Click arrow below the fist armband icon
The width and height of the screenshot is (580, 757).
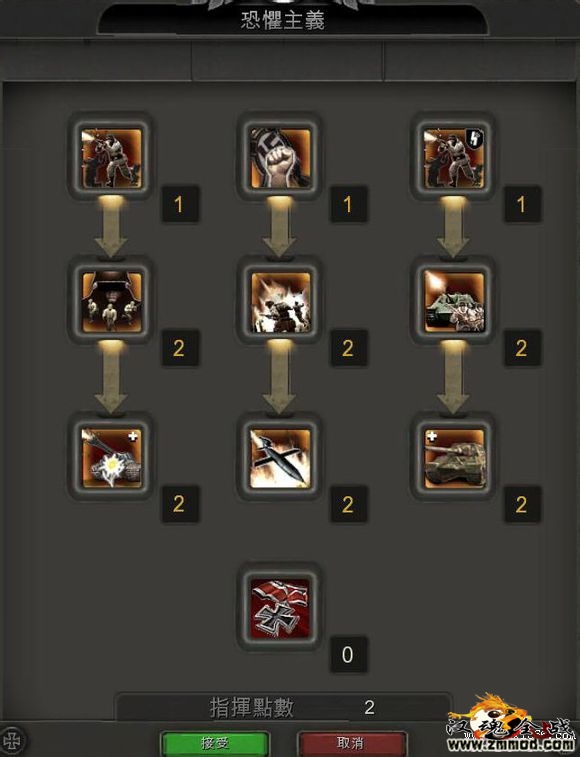pyautogui.click(x=279, y=229)
